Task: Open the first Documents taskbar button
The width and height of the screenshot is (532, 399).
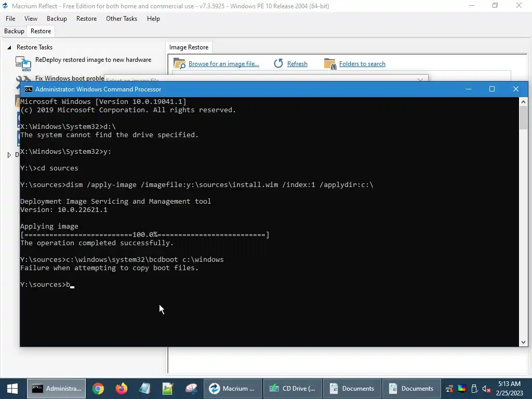Action: coord(352,389)
